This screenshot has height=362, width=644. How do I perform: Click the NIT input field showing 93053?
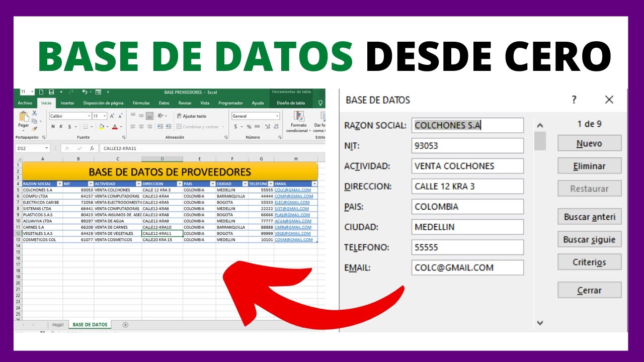tap(467, 146)
